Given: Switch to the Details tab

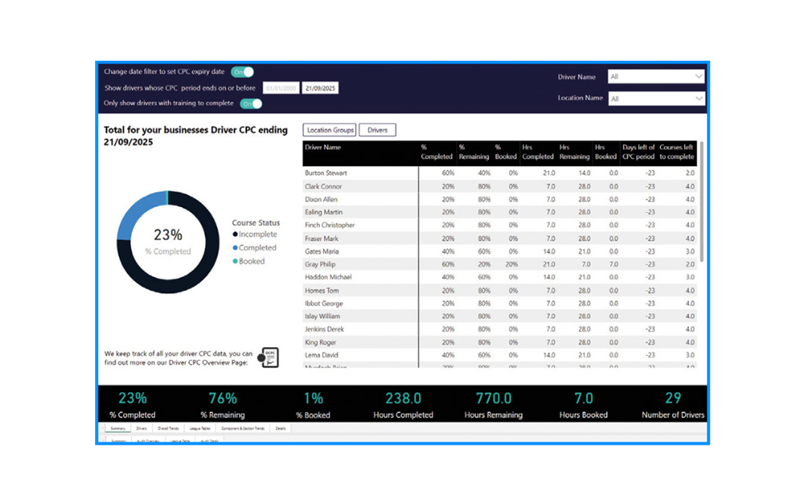Looking at the screenshot, I should [x=281, y=428].
